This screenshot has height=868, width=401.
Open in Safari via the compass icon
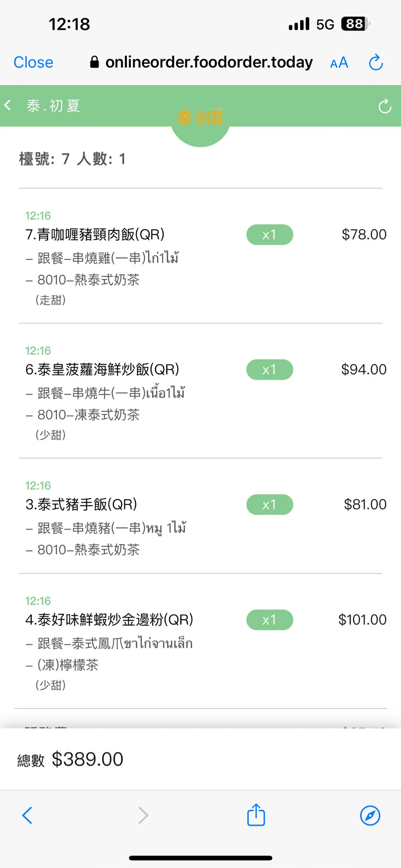pyautogui.click(x=370, y=815)
